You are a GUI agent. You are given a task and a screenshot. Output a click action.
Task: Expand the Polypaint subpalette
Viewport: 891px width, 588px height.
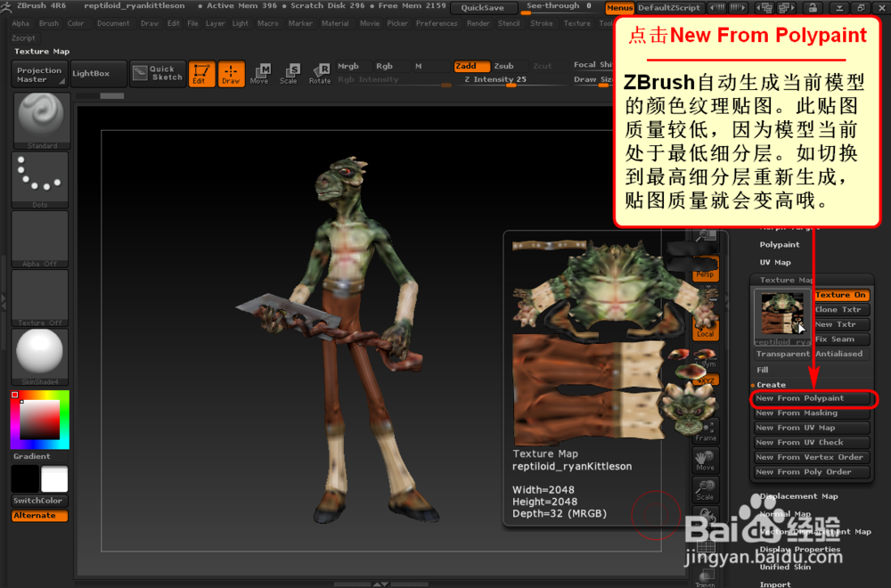coord(779,245)
